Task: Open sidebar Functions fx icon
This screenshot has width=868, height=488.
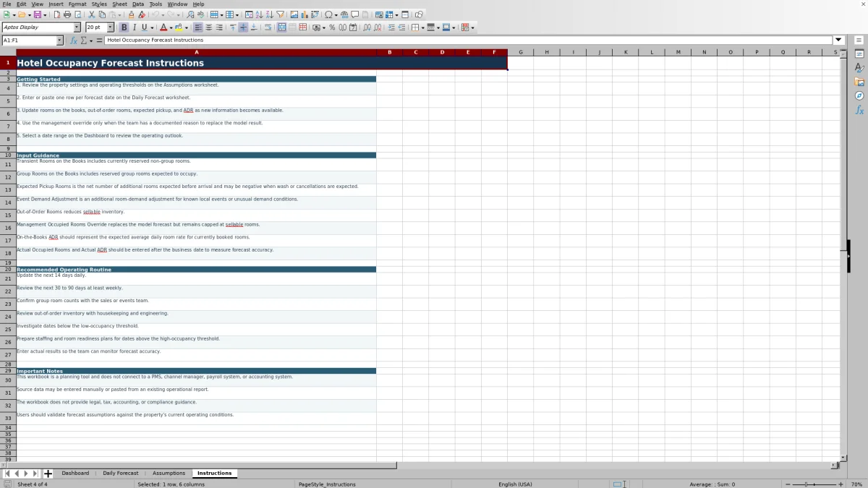Action: pyautogui.click(x=859, y=110)
